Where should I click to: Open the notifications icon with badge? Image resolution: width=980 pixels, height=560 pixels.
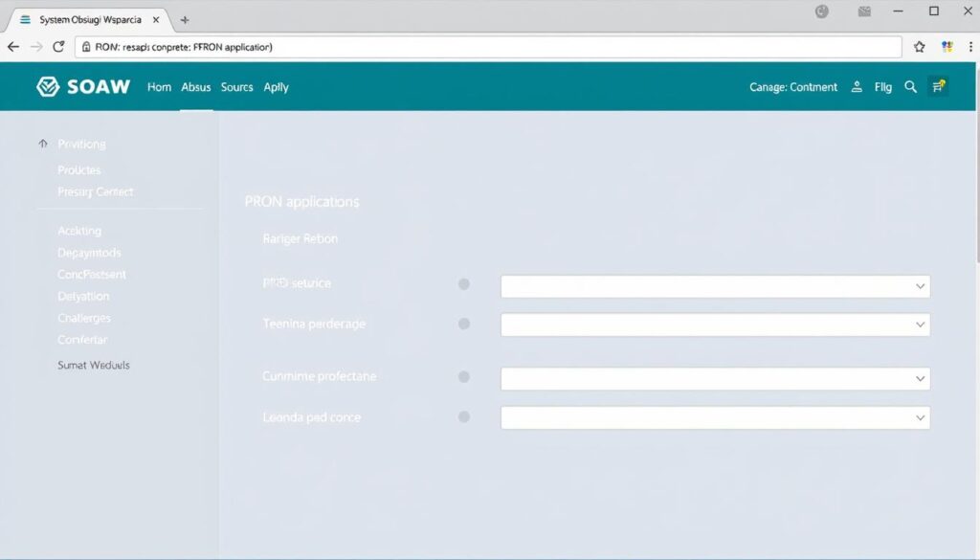pyautogui.click(x=938, y=86)
